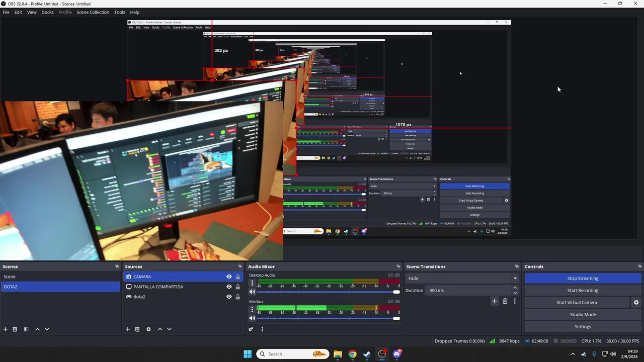
Task: Open the Tools menu
Action: (x=120, y=12)
